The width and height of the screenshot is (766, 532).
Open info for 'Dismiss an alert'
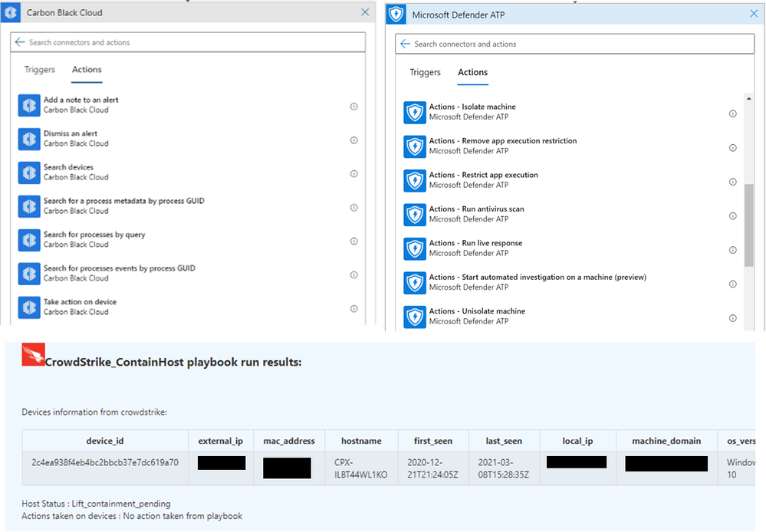[354, 140]
